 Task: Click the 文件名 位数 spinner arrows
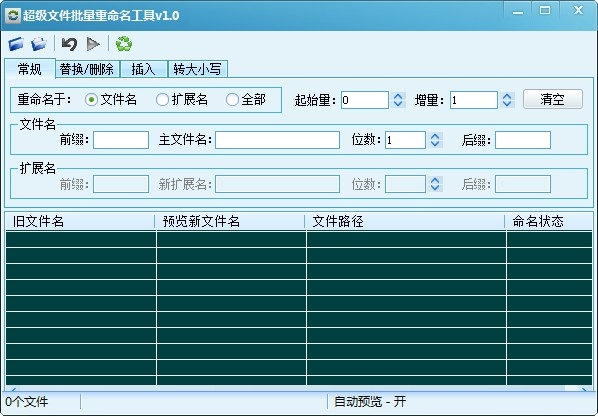435,140
